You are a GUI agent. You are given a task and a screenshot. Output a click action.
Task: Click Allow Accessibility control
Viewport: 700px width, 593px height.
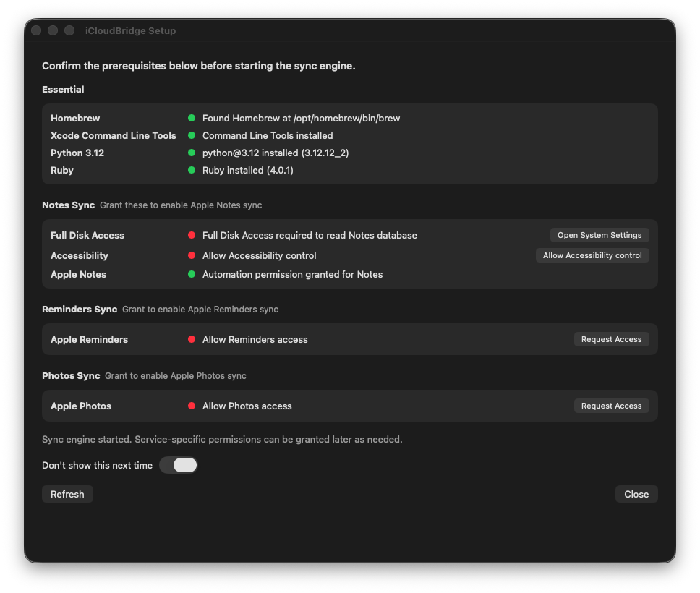point(592,255)
